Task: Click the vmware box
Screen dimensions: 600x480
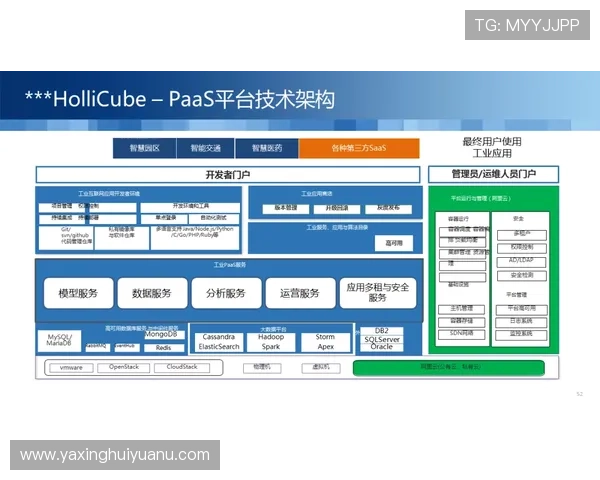Action: click(72, 368)
